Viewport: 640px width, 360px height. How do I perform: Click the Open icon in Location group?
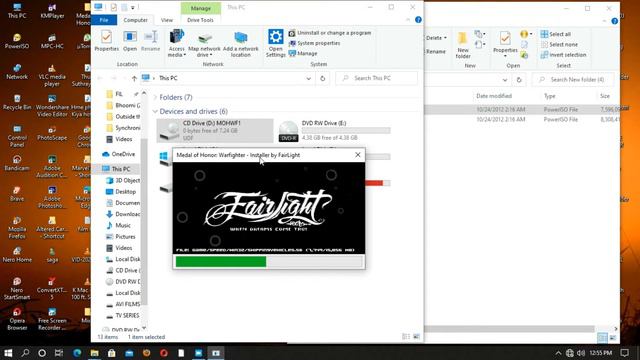(130, 41)
